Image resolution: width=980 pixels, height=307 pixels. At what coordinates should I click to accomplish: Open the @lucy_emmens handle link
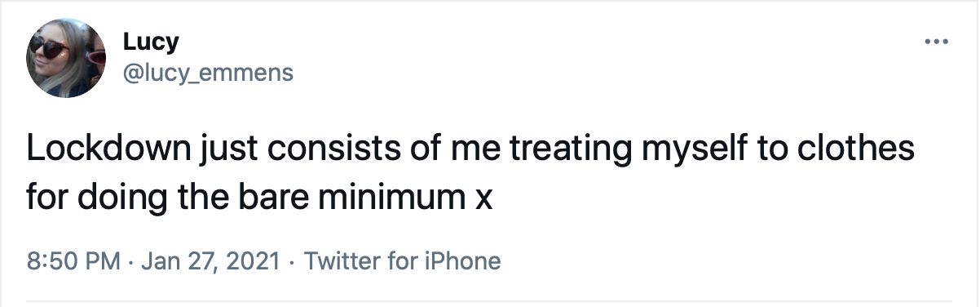click(x=207, y=73)
